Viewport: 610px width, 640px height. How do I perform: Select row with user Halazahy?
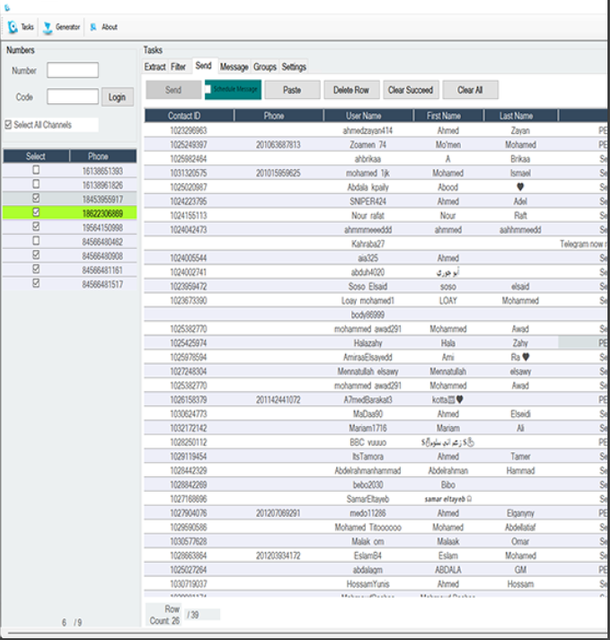click(376, 343)
